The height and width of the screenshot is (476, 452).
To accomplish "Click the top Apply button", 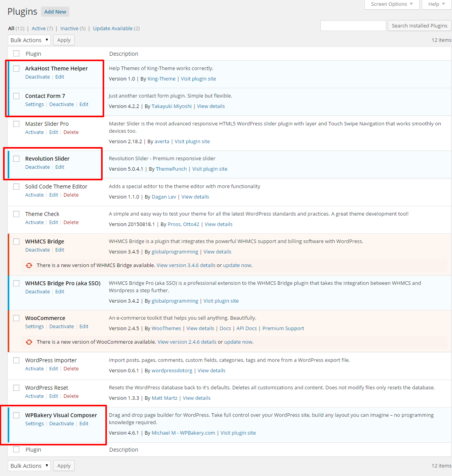I will point(64,40).
